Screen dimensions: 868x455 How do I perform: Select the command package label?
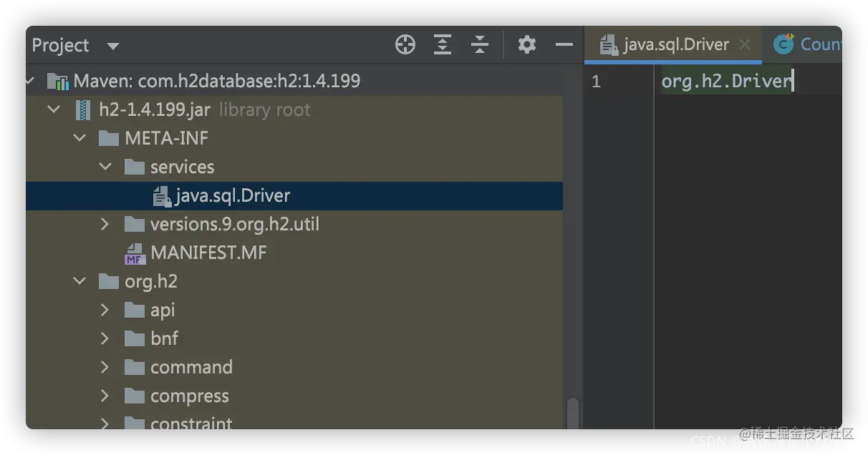[191, 368]
